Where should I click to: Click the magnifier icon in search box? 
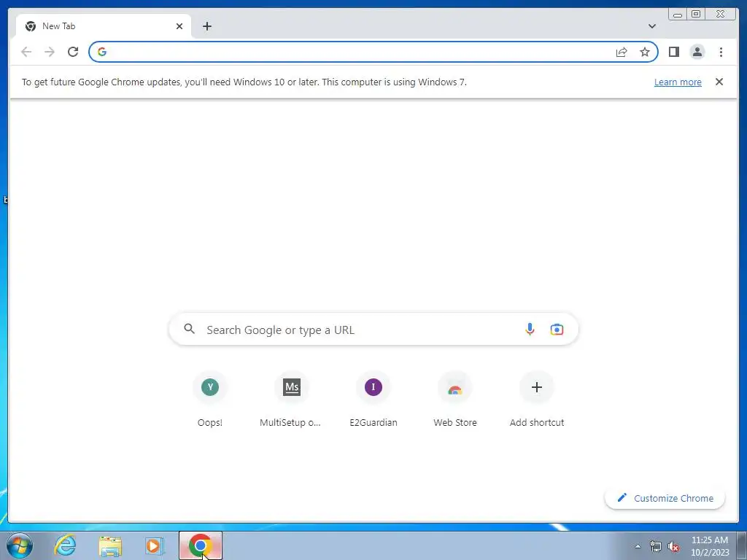click(x=190, y=329)
